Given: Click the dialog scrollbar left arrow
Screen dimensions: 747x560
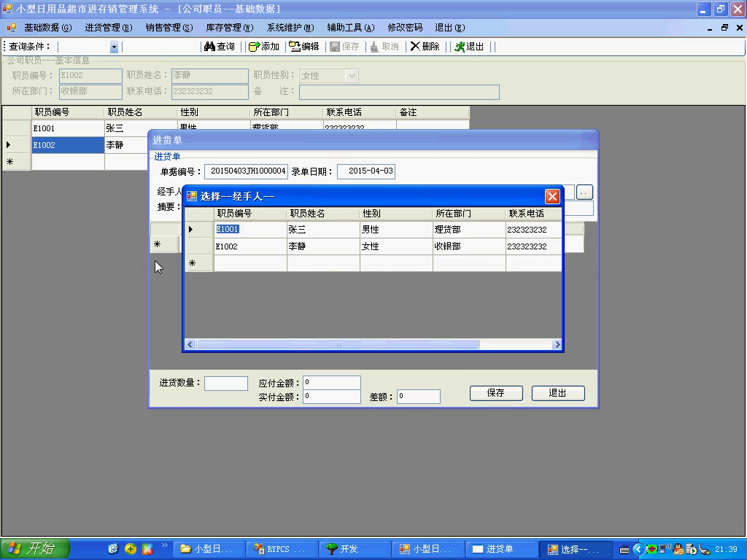Looking at the screenshot, I should click(190, 344).
